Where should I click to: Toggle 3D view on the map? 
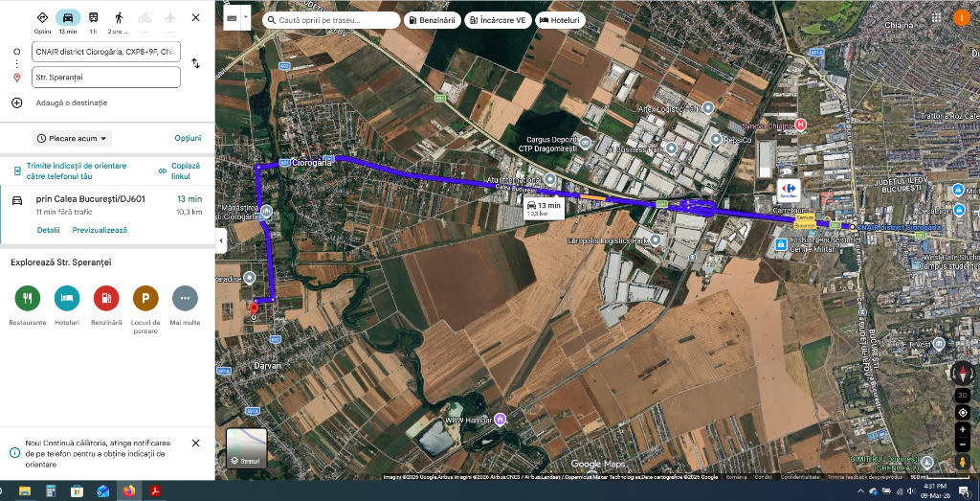click(x=963, y=396)
